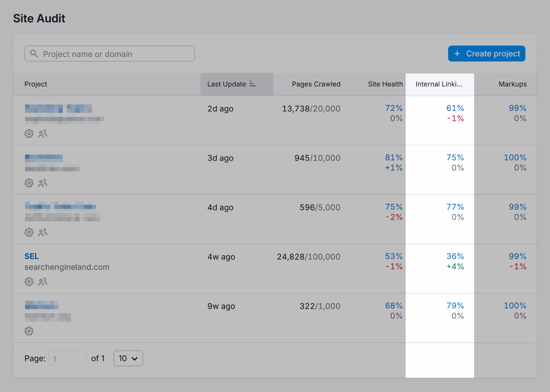Open the 99% Markups value in the 2d ago row
The height and width of the screenshot is (392, 550).
(518, 108)
